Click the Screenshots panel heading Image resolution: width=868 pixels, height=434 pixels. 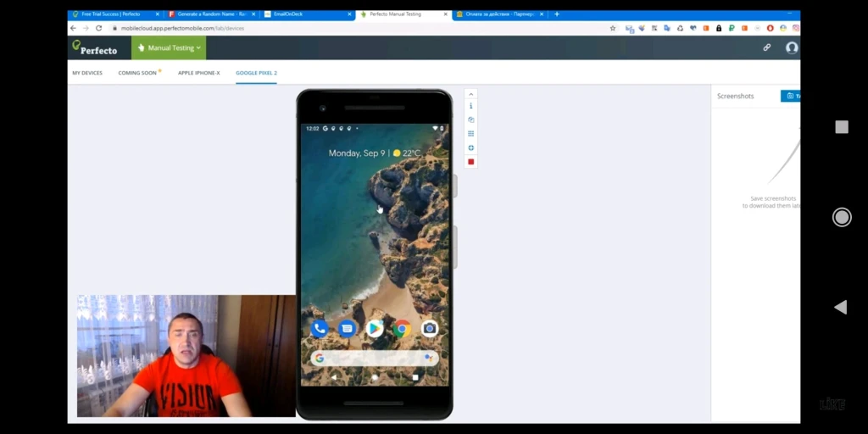tap(735, 96)
